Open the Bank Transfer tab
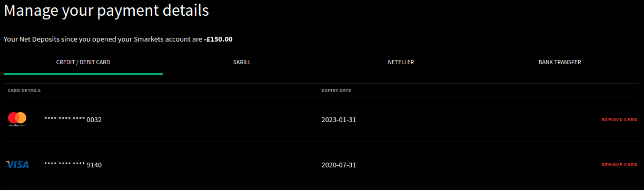644x190 pixels. point(560,62)
